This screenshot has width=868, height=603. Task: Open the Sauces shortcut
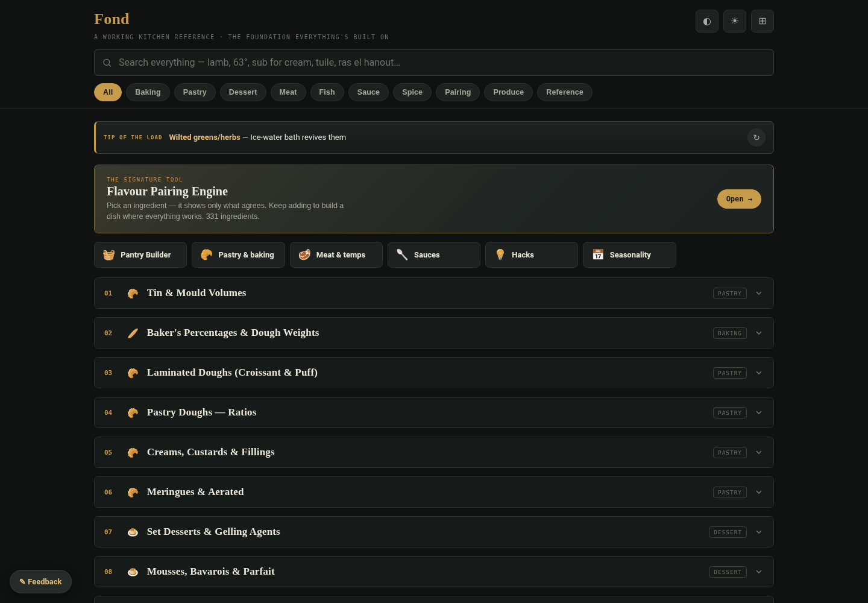click(x=434, y=255)
